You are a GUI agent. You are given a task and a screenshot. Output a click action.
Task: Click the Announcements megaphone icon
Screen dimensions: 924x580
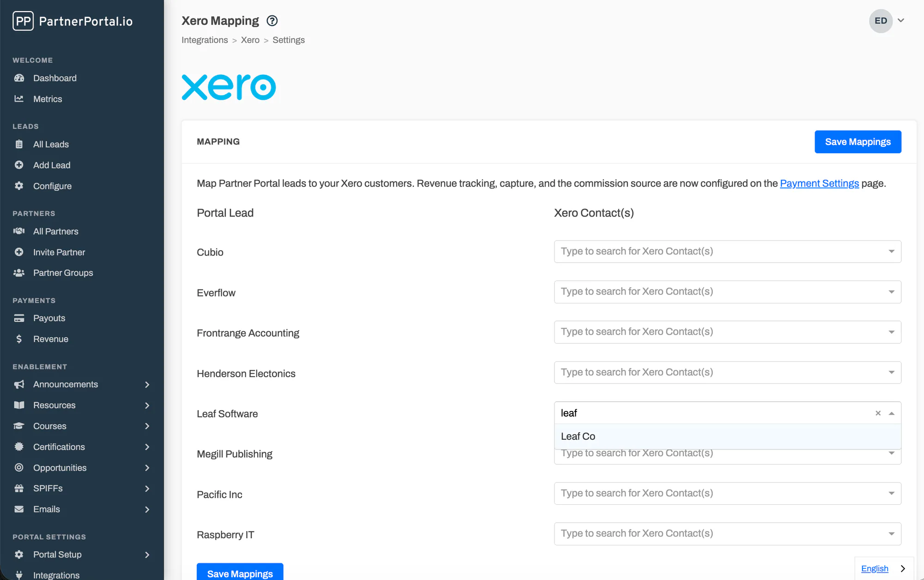coord(19,384)
